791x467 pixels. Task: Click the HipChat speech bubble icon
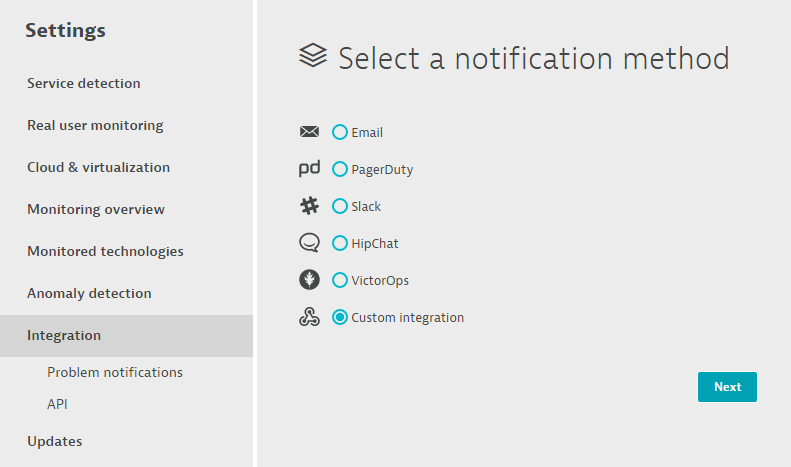coord(309,243)
